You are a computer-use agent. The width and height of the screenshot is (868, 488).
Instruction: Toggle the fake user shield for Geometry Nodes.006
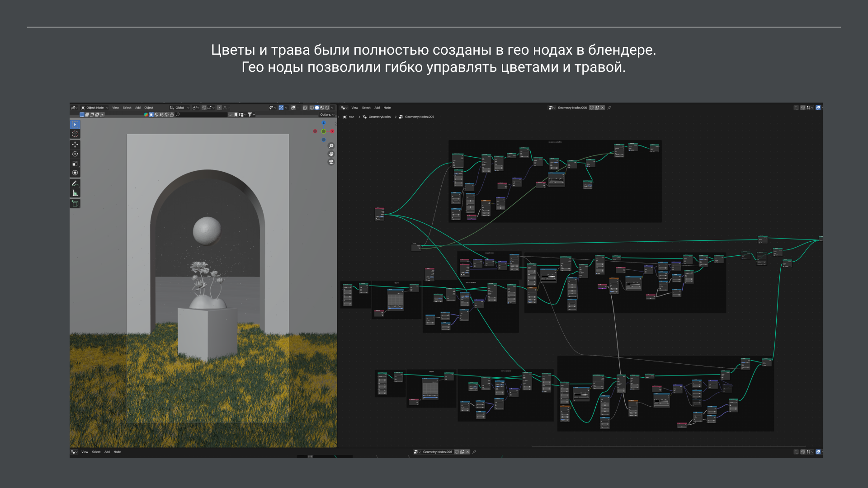(x=591, y=108)
